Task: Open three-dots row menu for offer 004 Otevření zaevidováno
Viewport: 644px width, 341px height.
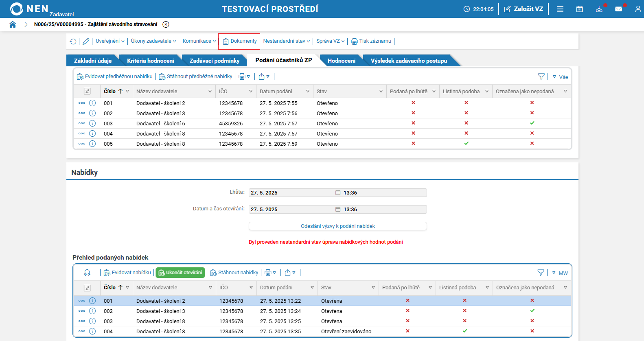Action: point(82,331)
